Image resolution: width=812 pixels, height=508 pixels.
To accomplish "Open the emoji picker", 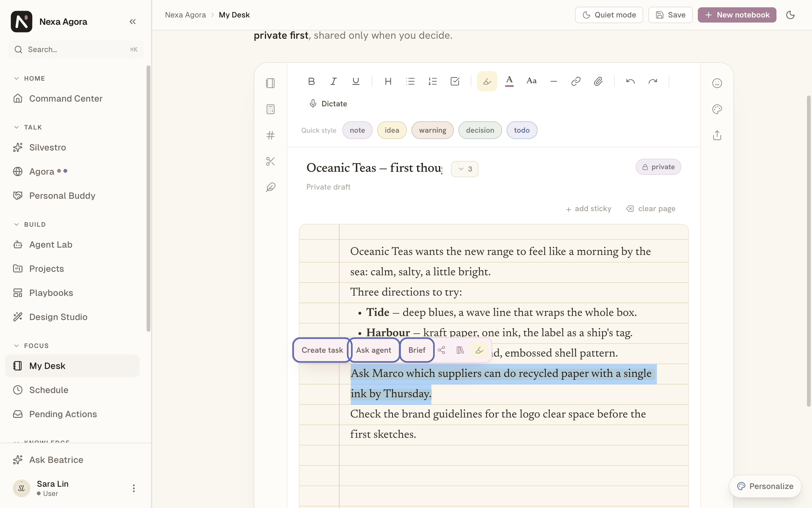I will click(x=717, y=83).
